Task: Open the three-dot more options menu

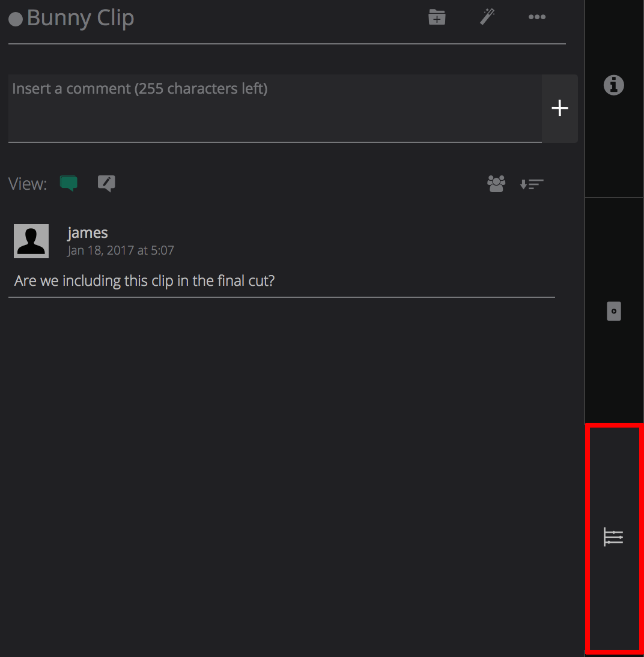Action: [x=536, y=17]
